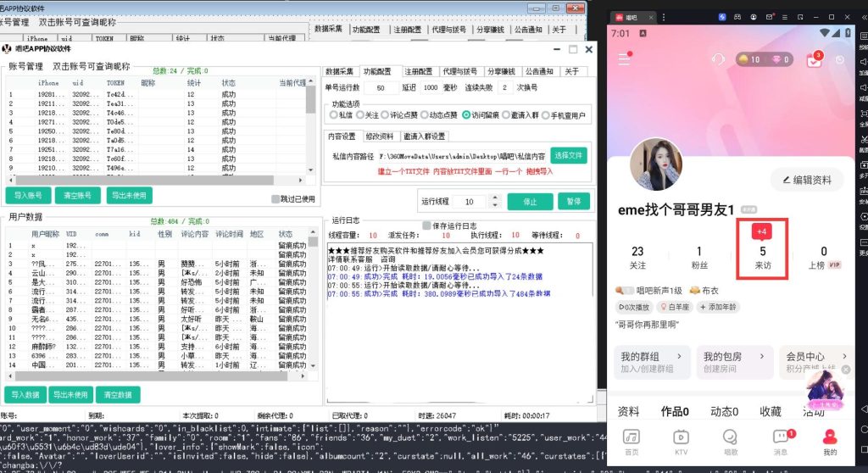Screen dimensions: 868x473
Task: Tap the headset customer service icon
Action: (718, 59)
